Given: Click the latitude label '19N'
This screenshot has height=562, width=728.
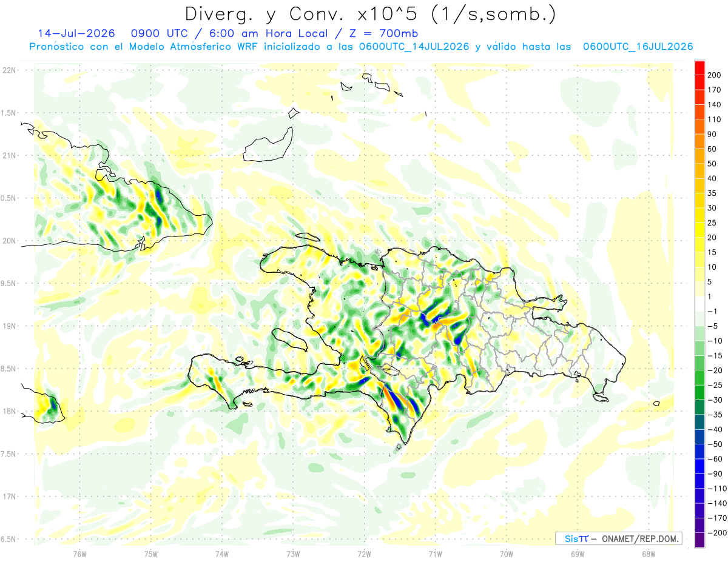Looking at the screenshot, I should [x=8, y=326].
